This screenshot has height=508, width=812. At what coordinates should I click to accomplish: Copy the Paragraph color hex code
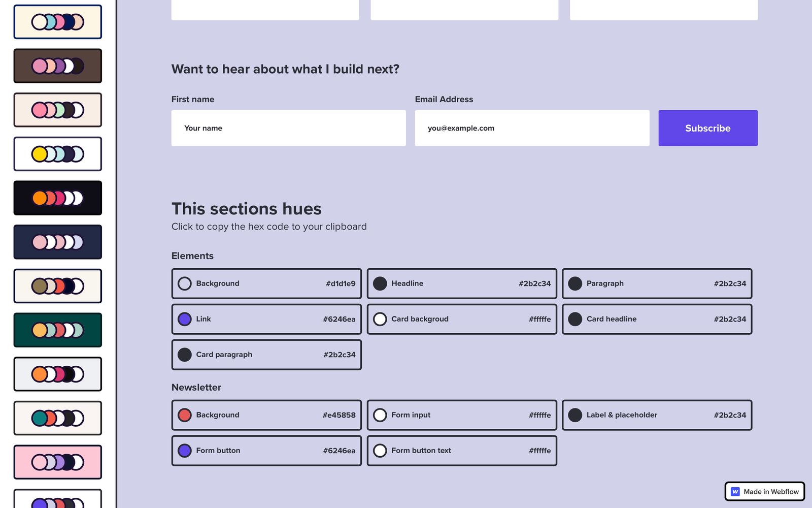657,283
